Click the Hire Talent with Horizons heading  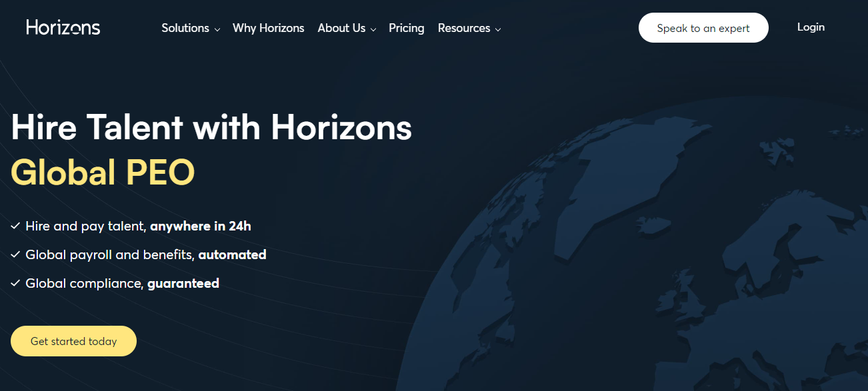pos(211,127)
